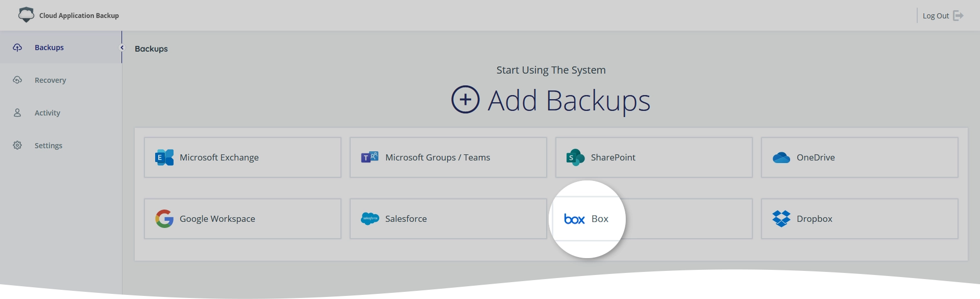Screen dimensions: 980x299
Task: Open the Activity menu item
Action: tap(61, 113)
